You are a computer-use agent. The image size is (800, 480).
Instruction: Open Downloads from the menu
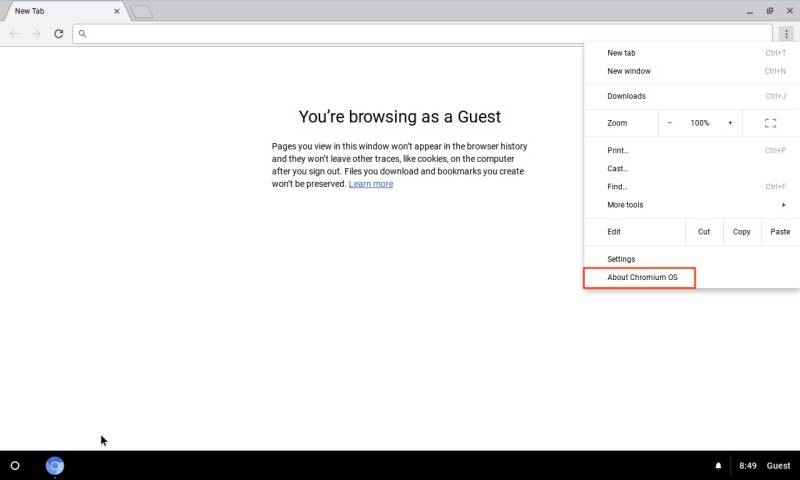(626, 96)
